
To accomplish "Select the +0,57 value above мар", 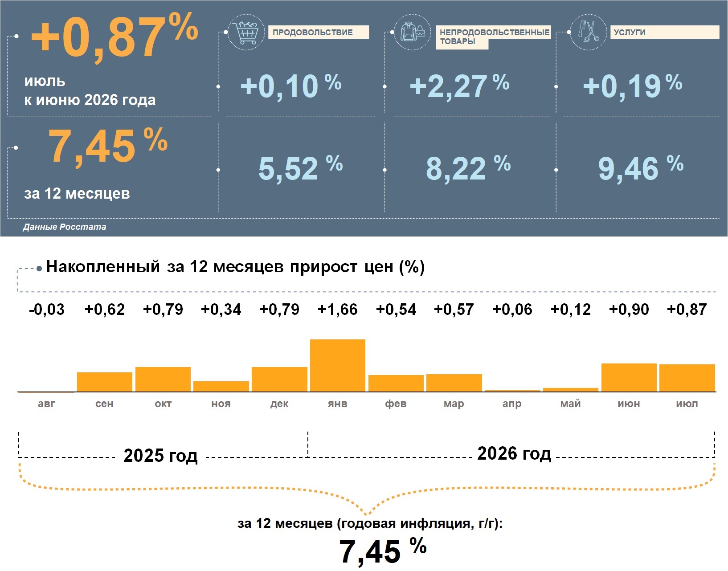I will click(x=454, y=309).
